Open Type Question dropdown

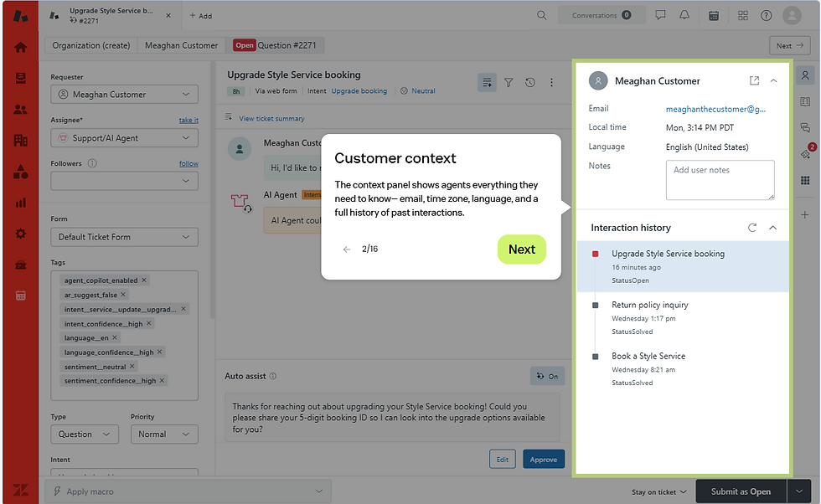(x=85, y=435)
